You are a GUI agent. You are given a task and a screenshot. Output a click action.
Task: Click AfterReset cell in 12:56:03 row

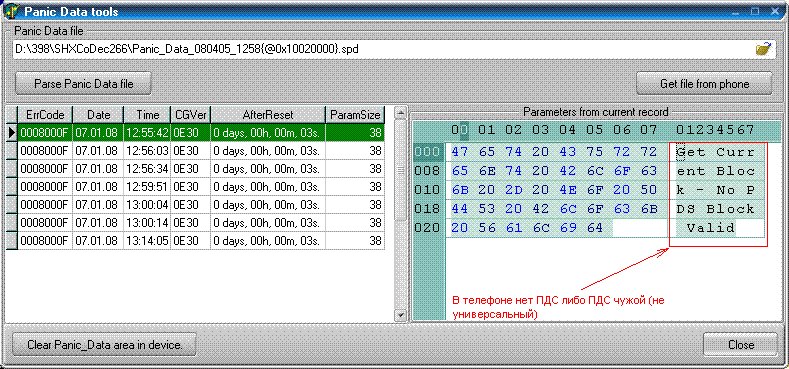(268, 151)
